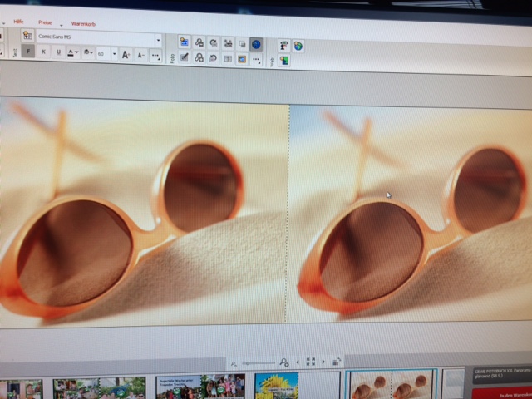Open the font family dropdown arrow
532x399 pixels.
tap(158, 41)
